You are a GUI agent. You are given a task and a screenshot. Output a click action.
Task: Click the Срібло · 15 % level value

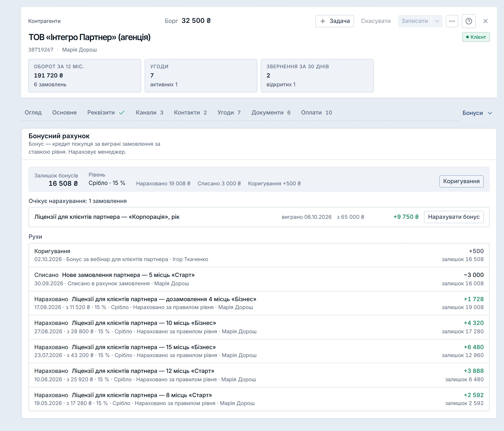click(x=107, y=183)
